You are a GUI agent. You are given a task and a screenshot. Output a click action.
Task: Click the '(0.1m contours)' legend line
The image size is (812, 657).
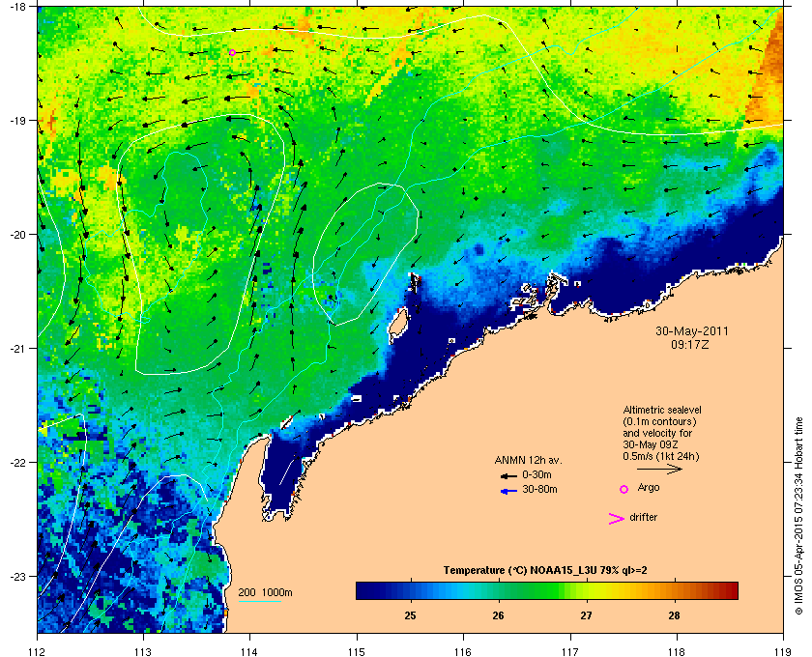tap(659, 421)
